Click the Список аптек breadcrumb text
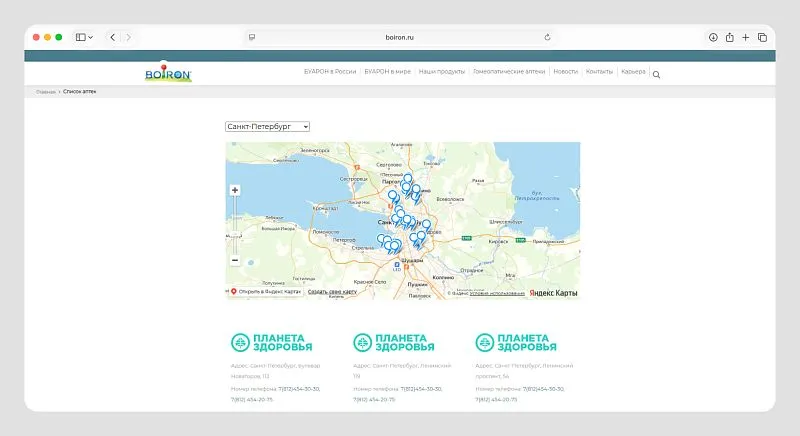 pos(80,92)
